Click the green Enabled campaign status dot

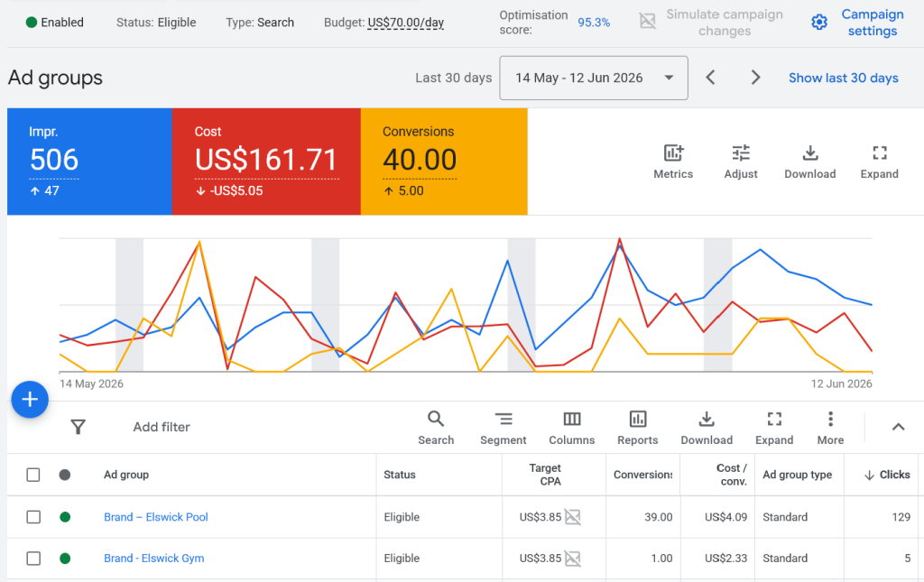tap(32, 23)
